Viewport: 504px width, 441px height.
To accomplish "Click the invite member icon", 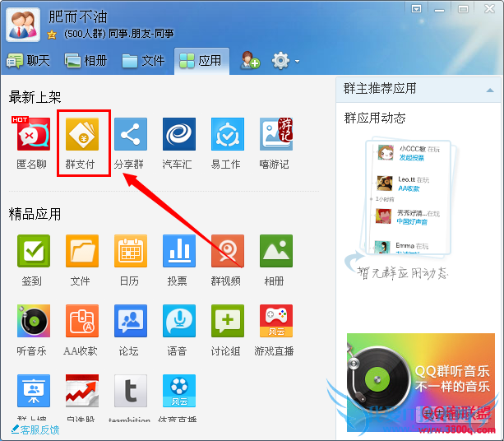I will pos(250,60).
